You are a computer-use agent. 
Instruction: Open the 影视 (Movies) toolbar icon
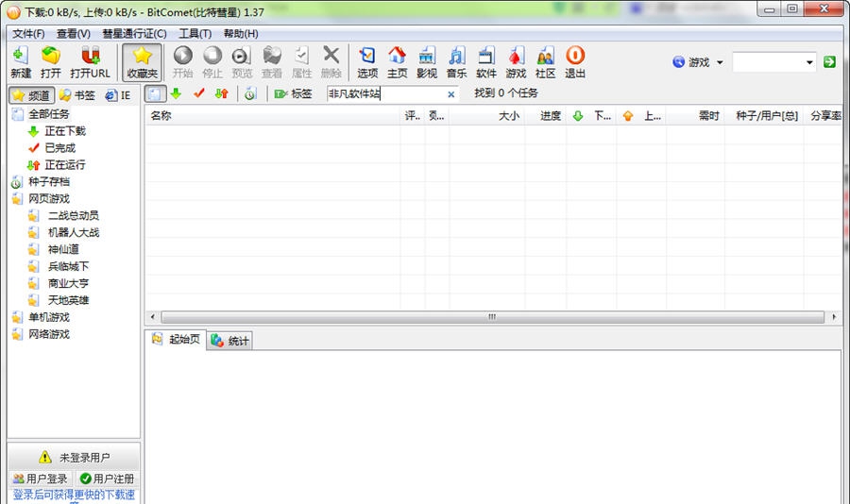(427, 62)
